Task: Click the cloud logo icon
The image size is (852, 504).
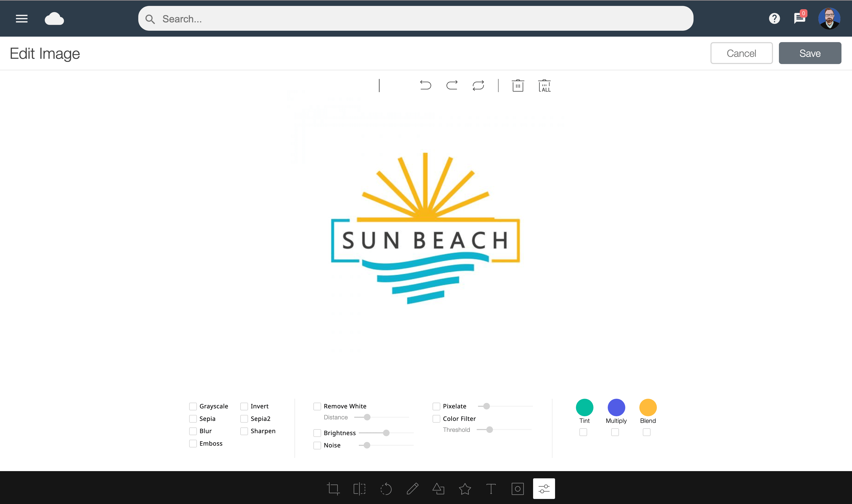Action: [x=54, y=19]
